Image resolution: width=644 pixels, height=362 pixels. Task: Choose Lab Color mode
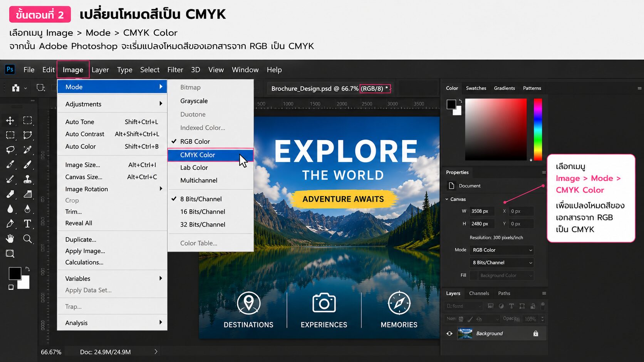pyautogui.click(x=211, y=167)
